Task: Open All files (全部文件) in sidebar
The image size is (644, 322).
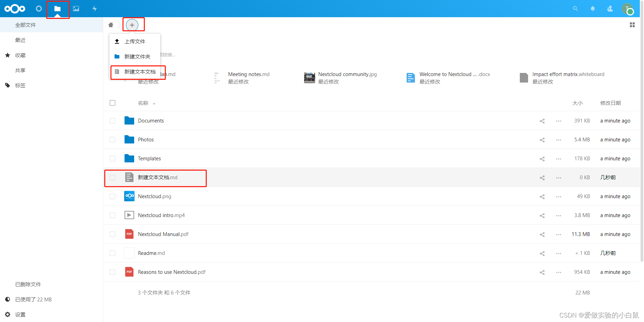Action: click(x=51, y=25)
